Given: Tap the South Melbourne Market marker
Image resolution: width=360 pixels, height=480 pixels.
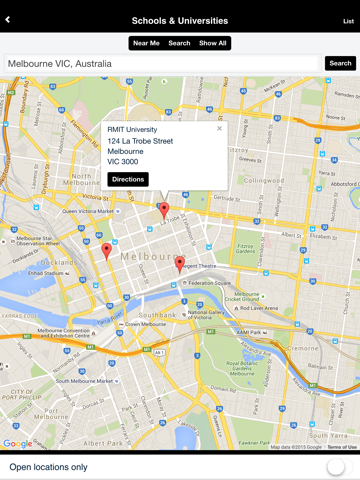Looking at the screenshot, I should tap(117, 381).
